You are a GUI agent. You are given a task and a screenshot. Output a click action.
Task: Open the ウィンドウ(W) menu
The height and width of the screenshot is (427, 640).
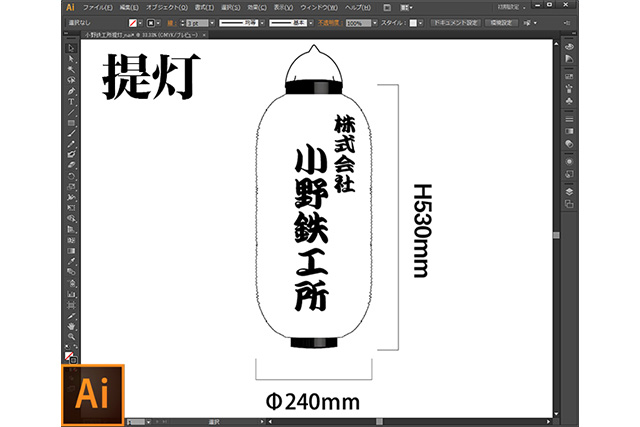pos(319,8)
